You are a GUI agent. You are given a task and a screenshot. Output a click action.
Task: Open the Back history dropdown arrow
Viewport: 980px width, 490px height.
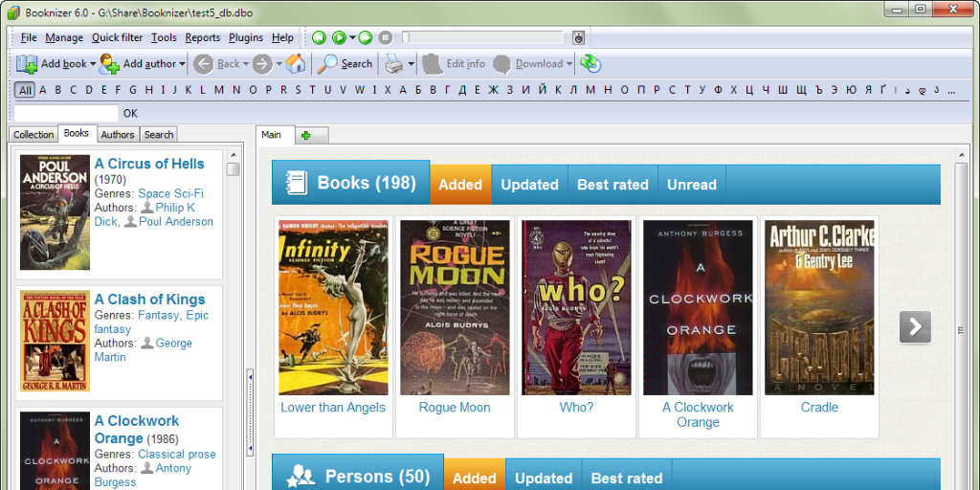(246, 64)
